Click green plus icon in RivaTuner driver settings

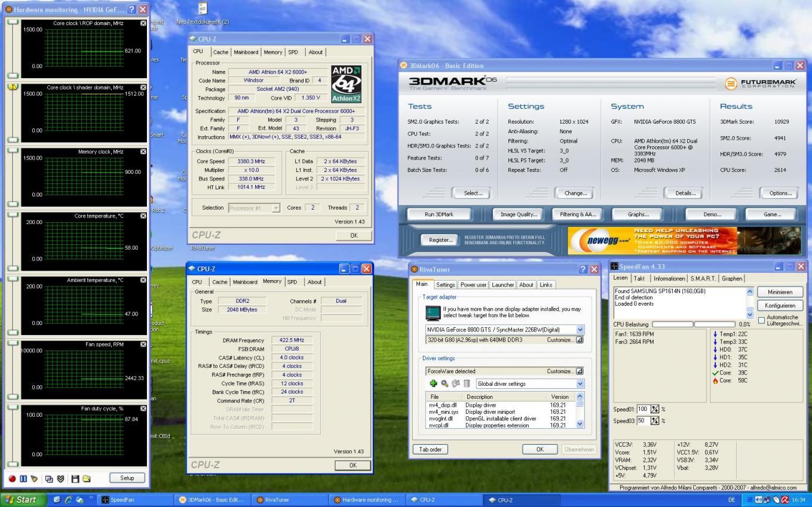(x=433, y=383)
